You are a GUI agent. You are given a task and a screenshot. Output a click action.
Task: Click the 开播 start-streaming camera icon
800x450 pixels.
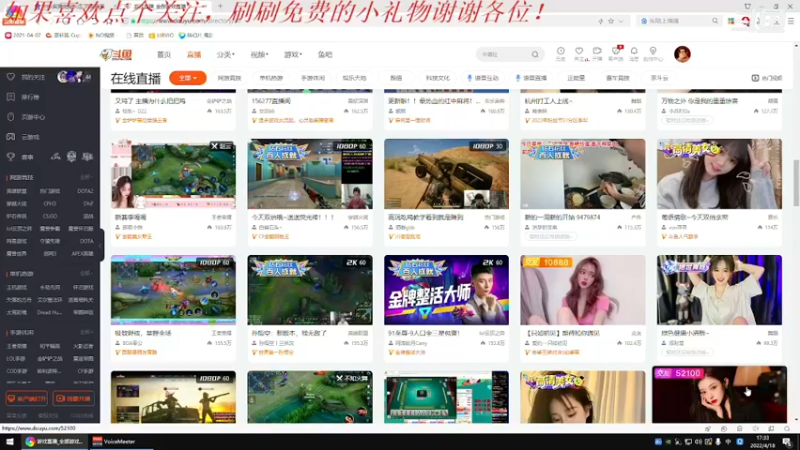pos(597,53)
